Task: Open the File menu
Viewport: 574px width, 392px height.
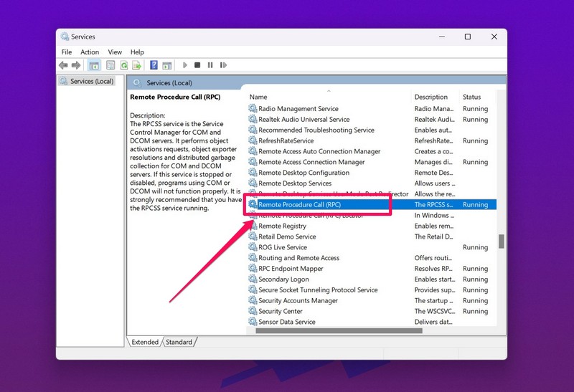Action: point(67,52)
